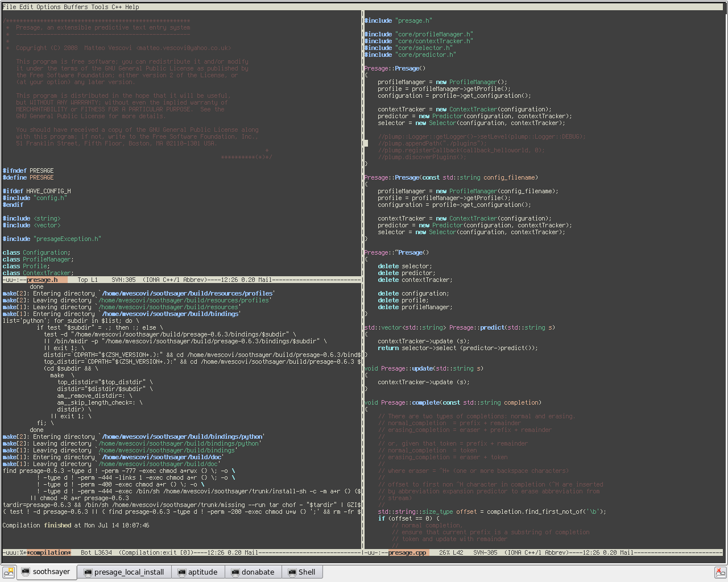Open the Help menu
The width and height of the screenshot is (728, 582).
[x=132, y=7]
